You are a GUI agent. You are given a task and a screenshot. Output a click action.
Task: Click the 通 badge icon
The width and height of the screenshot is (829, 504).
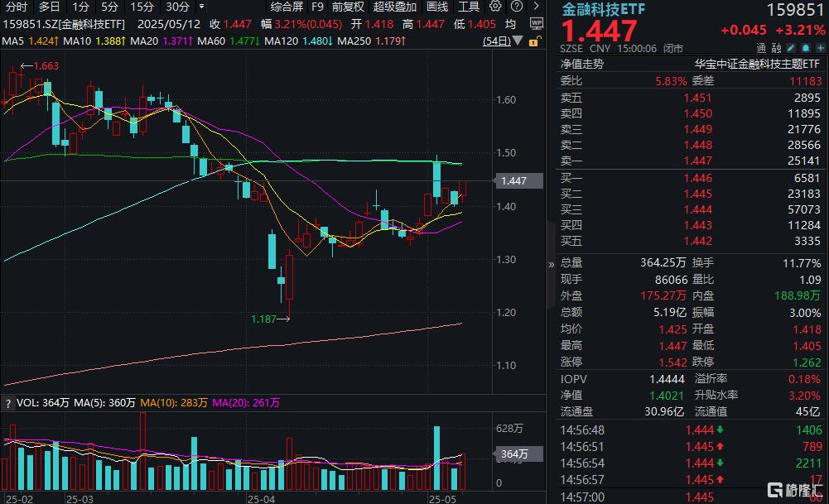tap(761, 48)
